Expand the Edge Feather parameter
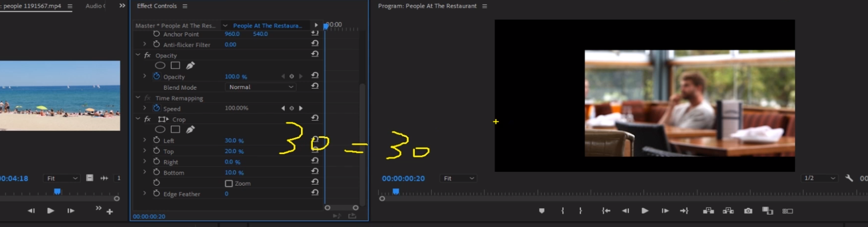Viewport: 868px width, 227px height. 145,193
